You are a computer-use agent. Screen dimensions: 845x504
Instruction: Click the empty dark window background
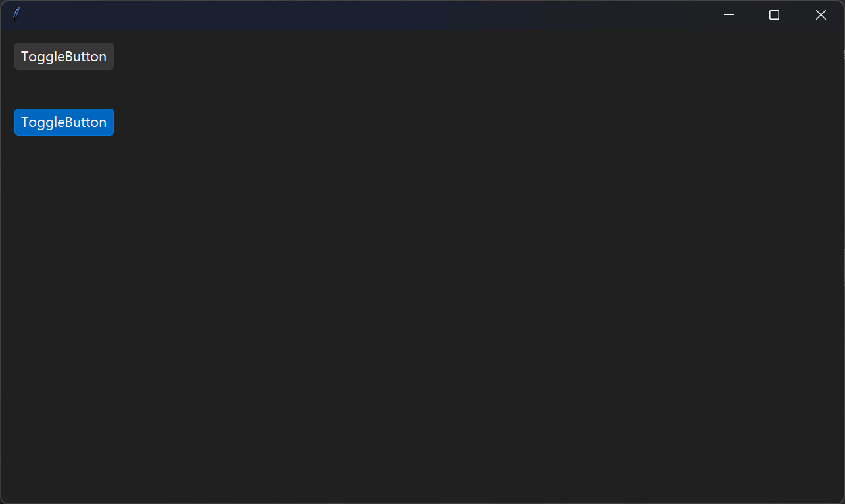tap(461, 296)
